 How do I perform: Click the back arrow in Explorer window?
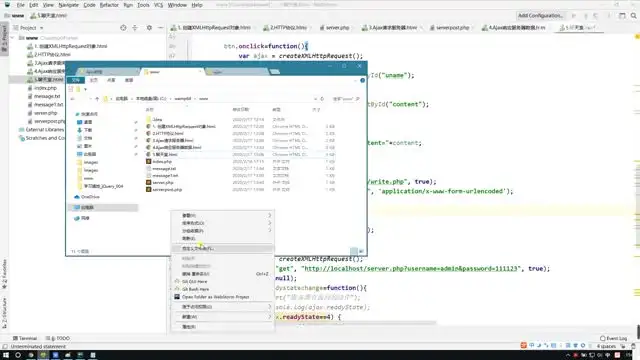[x=73, y=99]
